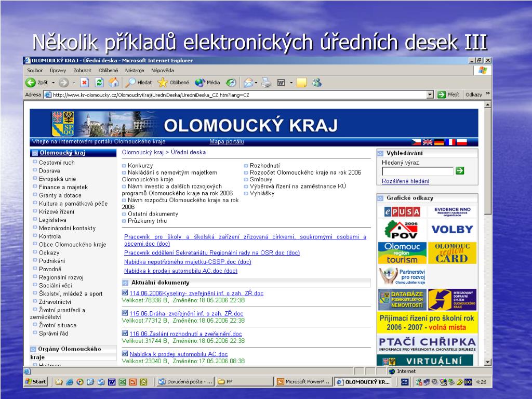Image resolution: width=532 pixels, height=399 pixels.
Task: Open the Oblíbené menu in menu bar
Action: click(x=108, y=71)
